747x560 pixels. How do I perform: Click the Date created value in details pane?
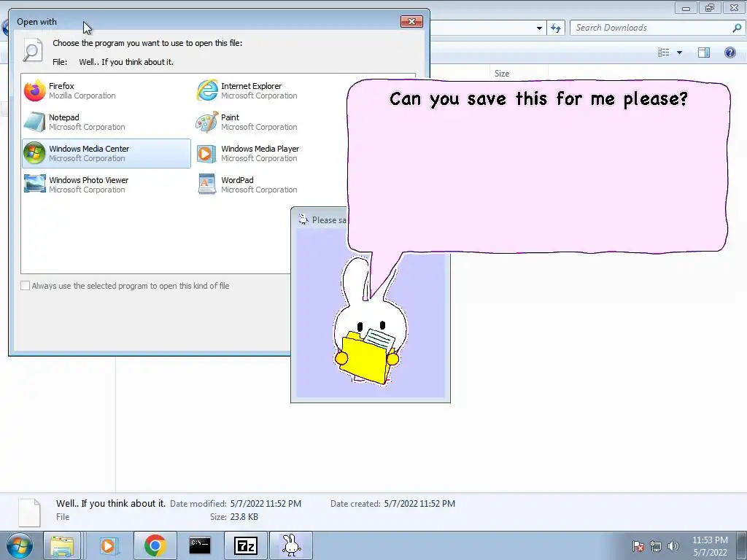pyautogui.click(x=419, y=503)
